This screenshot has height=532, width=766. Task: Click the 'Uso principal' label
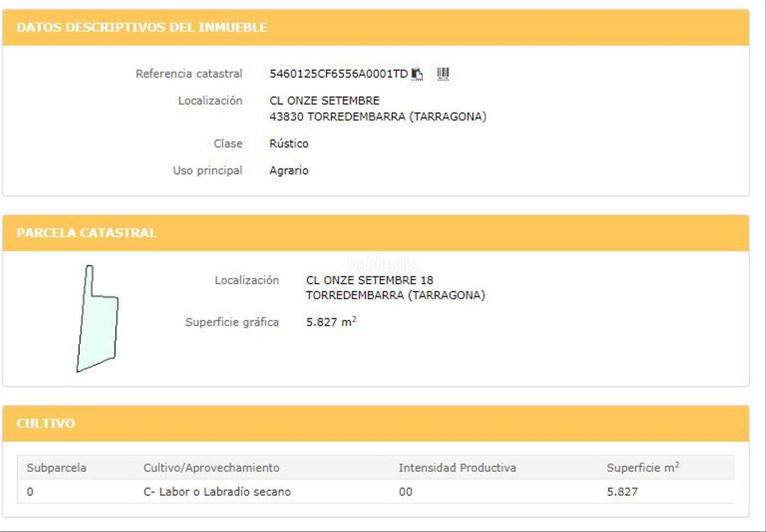(207, 170)
